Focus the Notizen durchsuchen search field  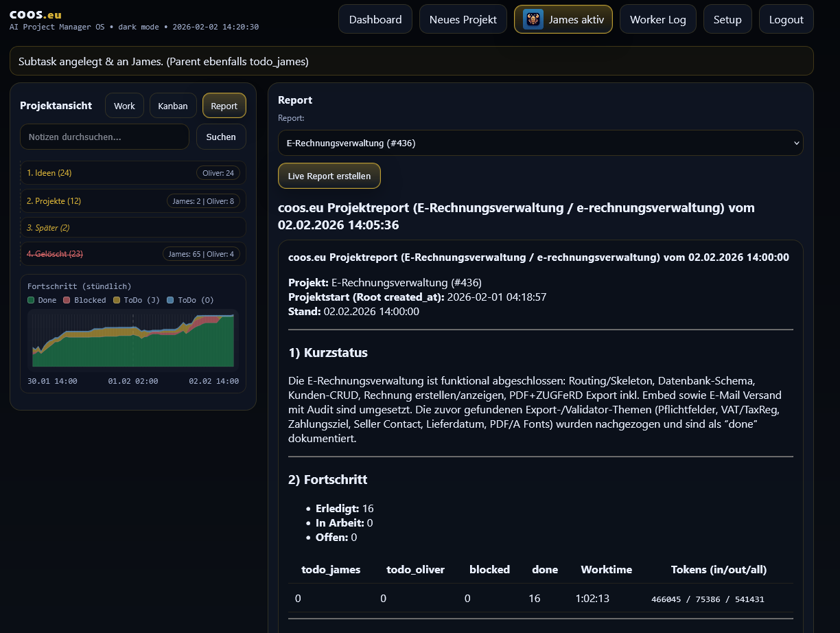[104, 137]
